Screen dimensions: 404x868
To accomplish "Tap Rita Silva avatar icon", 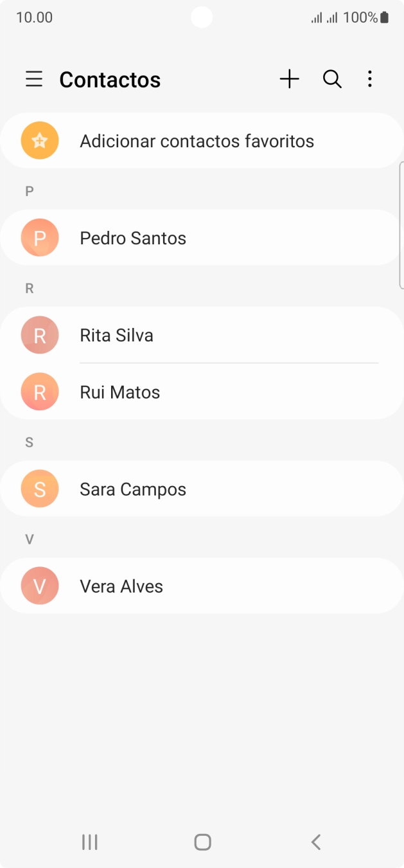I will 39,335.
